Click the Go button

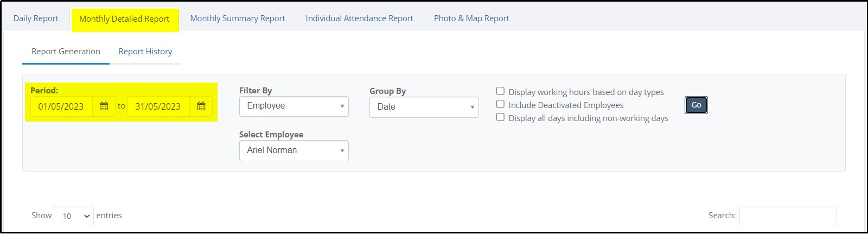pyautogui.click(x=696, y=105)
